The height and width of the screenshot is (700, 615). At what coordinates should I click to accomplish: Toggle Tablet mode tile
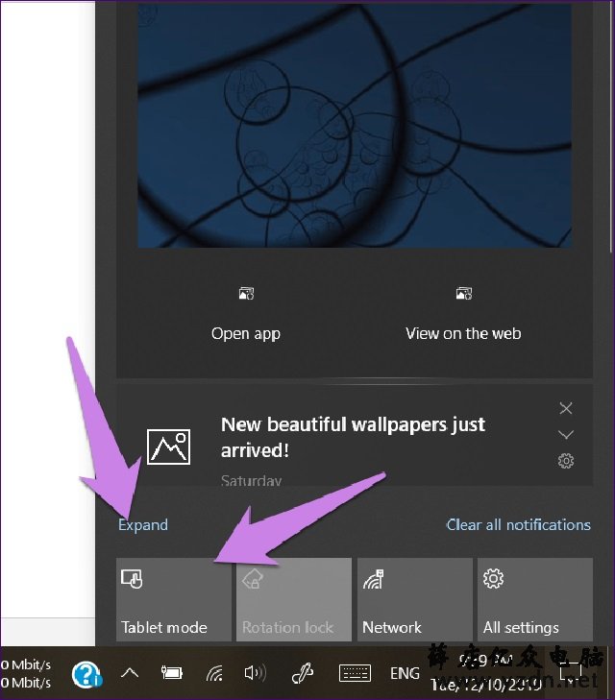coord(174,599)
